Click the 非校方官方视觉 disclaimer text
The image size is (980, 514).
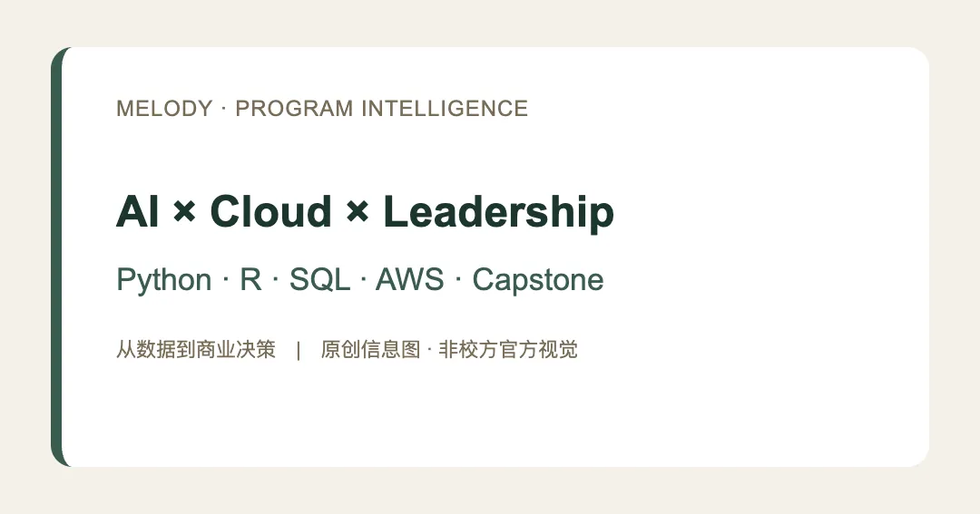pyautogui.click(x=508, y=350)
